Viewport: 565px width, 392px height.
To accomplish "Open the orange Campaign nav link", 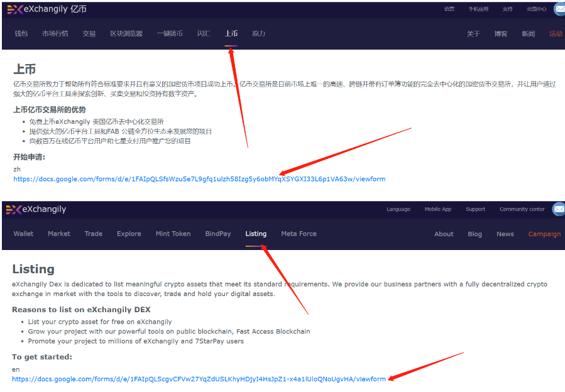I will pyautogui.click(x=544, y=234).
